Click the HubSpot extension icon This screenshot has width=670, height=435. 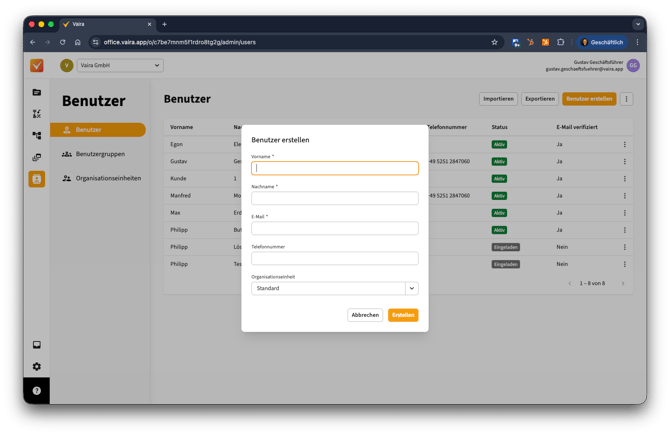pos(530,42)
